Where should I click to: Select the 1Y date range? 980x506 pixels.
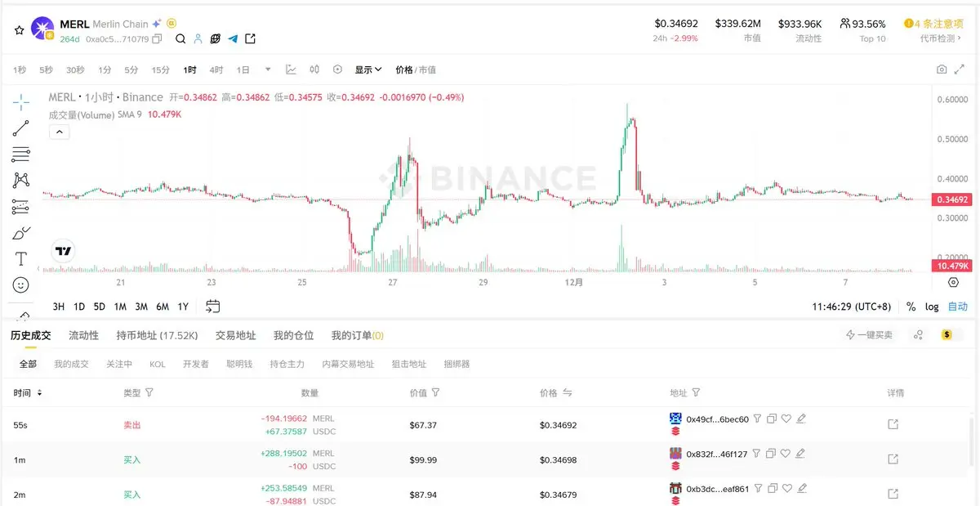[183, 307]
